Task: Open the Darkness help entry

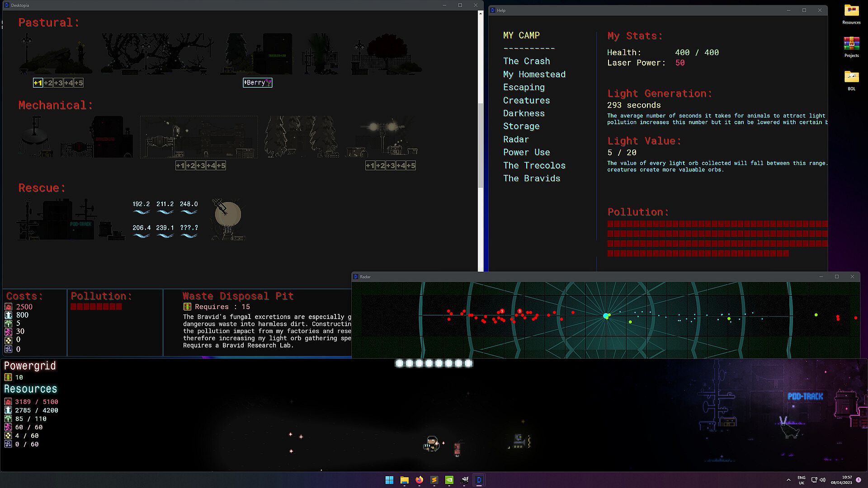Action: pyautogui.click(x=524, y=113)
